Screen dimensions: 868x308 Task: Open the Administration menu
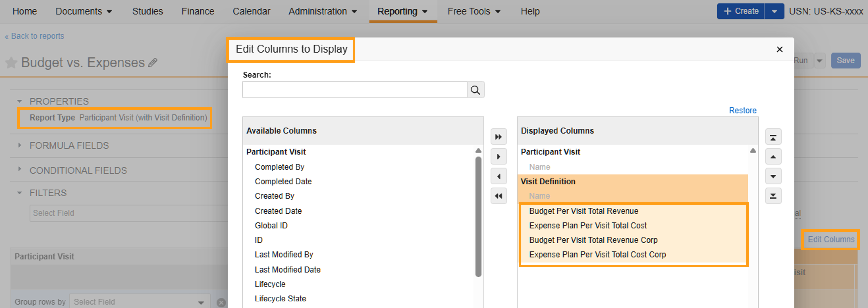coord(322,11)
